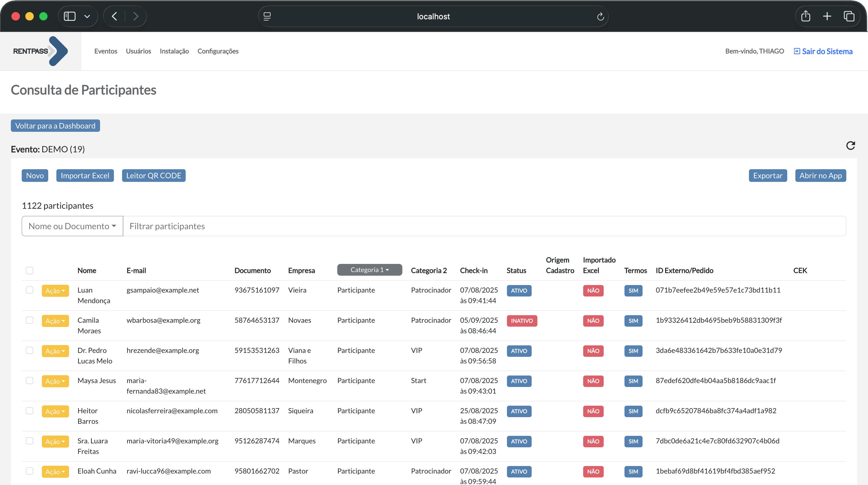Open a new tab with the plus icon
868x485 pixels.
(x=827, y=16)
